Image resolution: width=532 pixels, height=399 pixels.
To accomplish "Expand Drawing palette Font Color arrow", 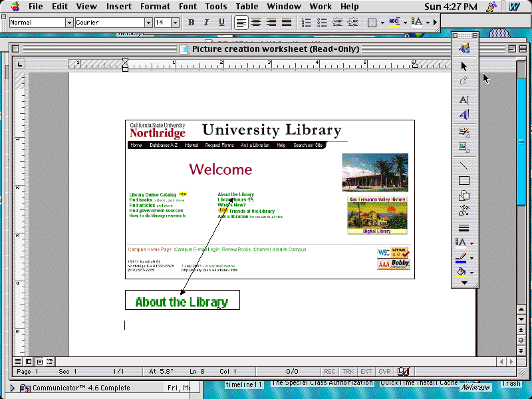I will pos(471,243).
